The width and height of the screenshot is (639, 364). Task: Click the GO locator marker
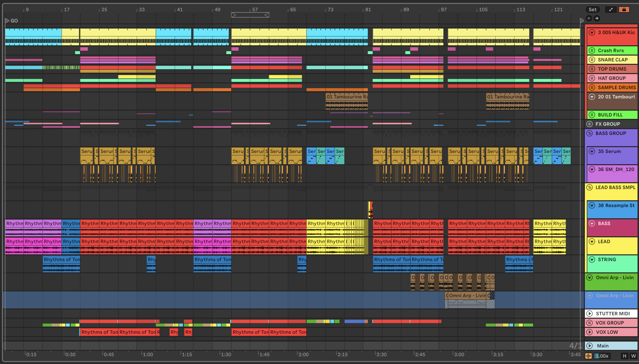(8, 20)
